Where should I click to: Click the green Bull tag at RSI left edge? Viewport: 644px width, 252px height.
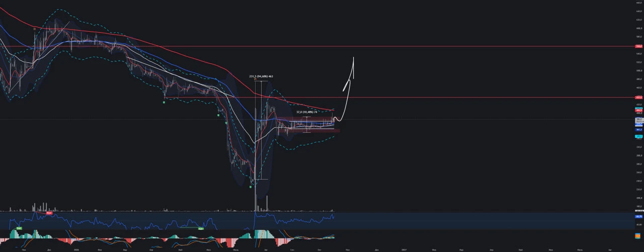point(19,228)
